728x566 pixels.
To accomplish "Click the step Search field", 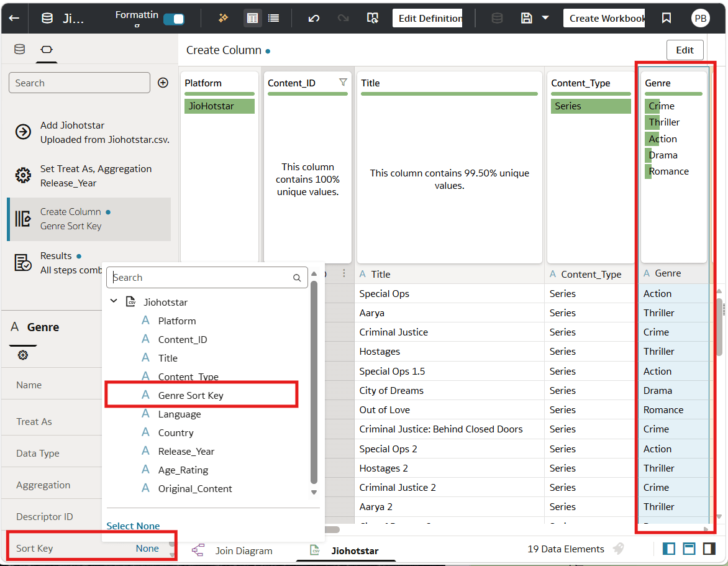I will 80,83.
